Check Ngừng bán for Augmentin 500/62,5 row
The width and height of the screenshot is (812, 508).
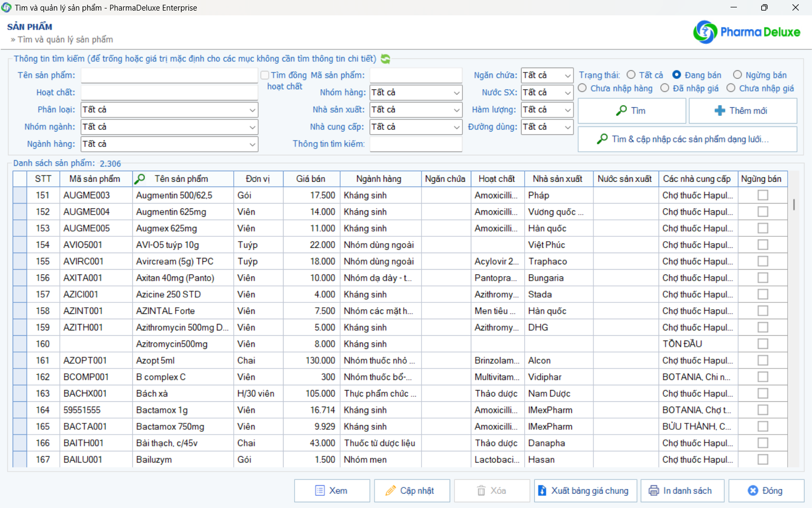(x=762, y=195)
